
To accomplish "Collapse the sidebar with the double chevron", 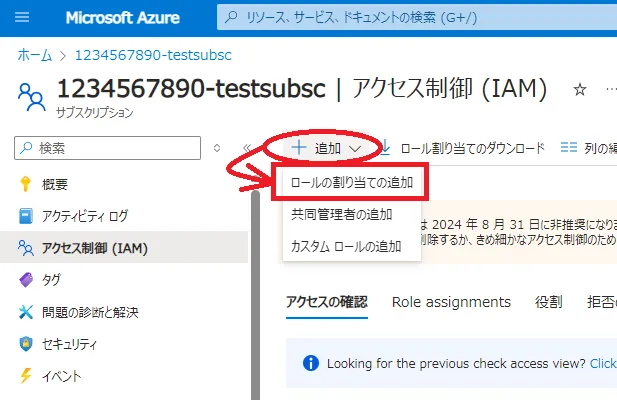I will pyautogui.click(x=247, y=148).
